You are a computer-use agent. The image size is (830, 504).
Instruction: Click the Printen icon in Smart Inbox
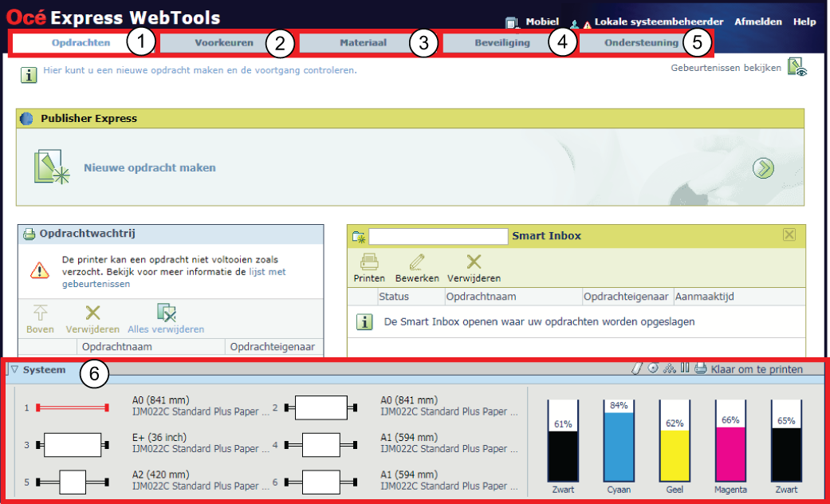(368, 262)
